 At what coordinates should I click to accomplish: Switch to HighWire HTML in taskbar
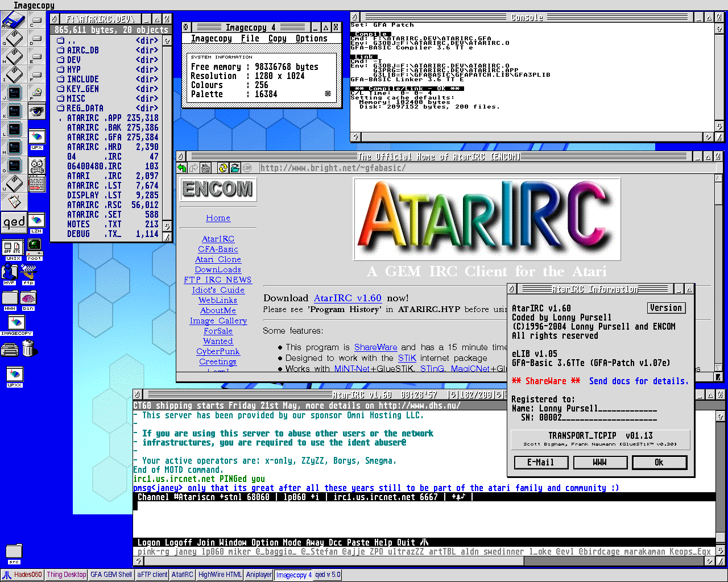[220, 575]
